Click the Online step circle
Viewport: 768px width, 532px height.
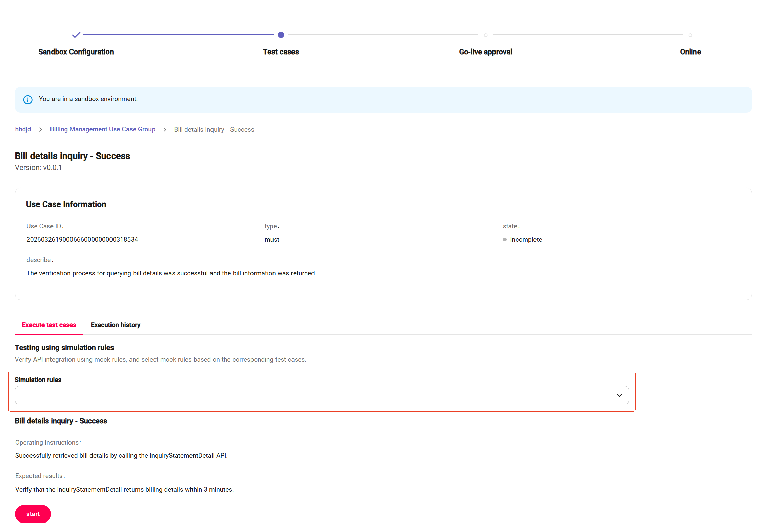[690, 35]
